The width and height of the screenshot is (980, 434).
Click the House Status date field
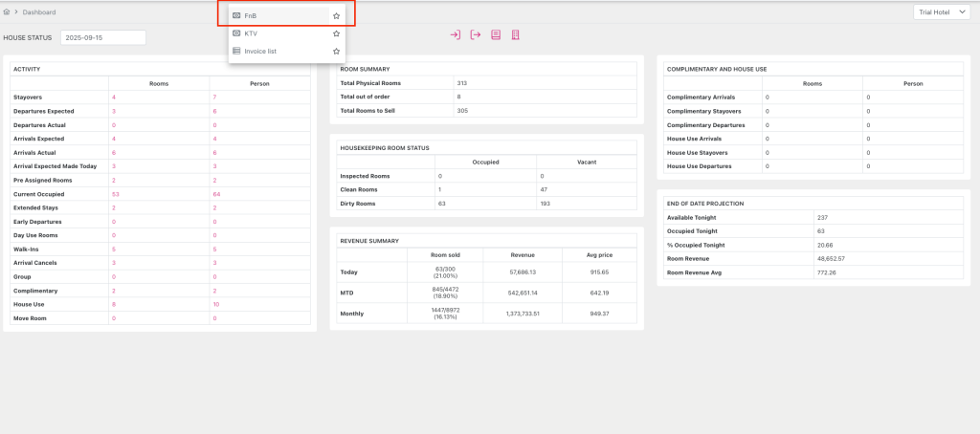pyautogui.click(x=102, y=37)
